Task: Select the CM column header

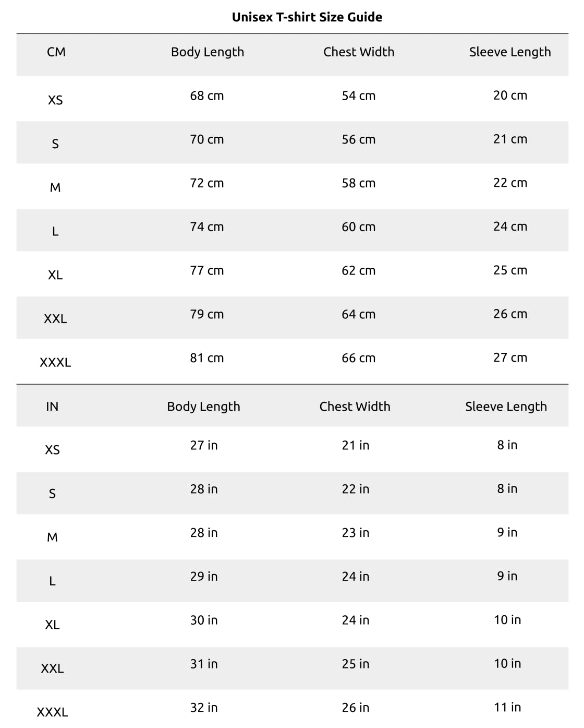Action: tap(56, 52)
